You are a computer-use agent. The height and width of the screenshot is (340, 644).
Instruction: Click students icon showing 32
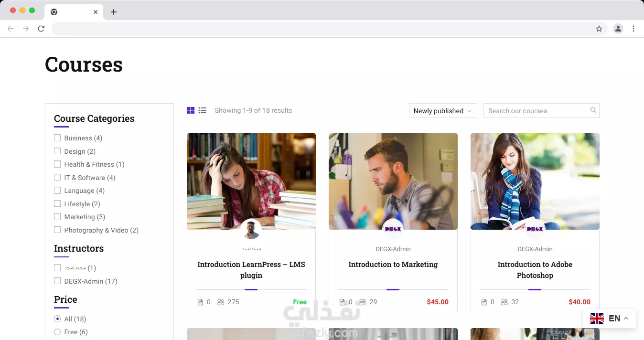pyautogui.click(x=504, y=302)
